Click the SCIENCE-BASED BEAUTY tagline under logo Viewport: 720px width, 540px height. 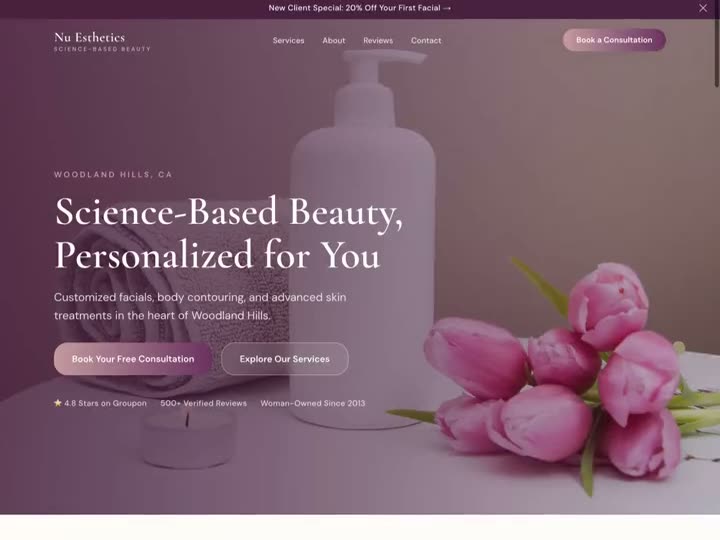tap(102, 49)
